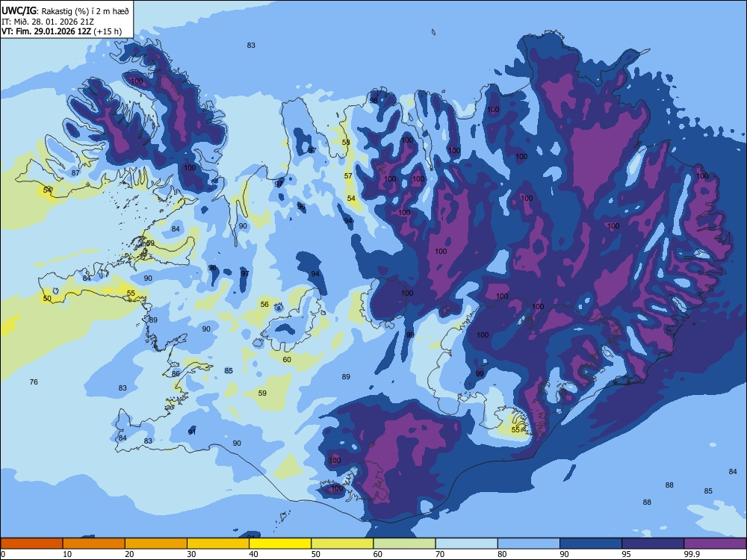Click the '91' humidity value on the map
747x560 pixels.
click(192, 432)
